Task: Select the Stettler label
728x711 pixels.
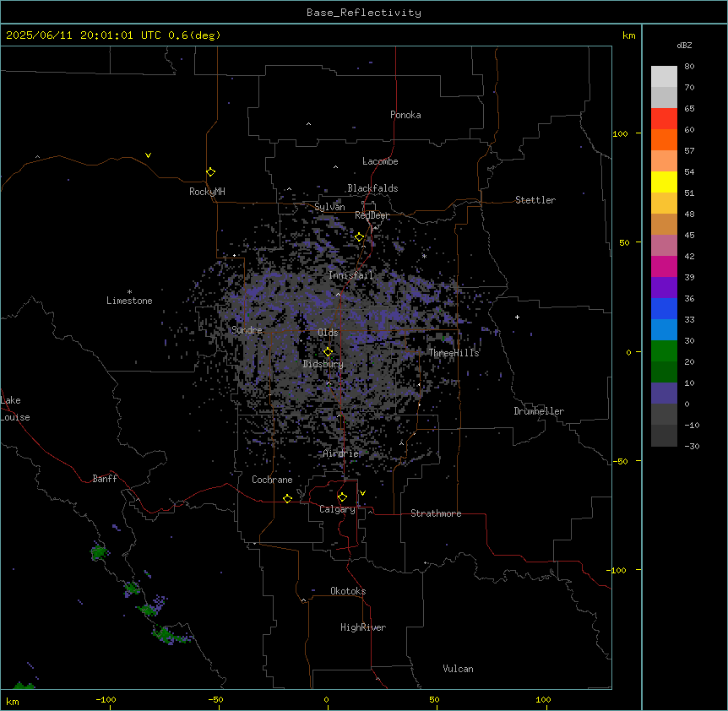Action: (x=535, y=200)
